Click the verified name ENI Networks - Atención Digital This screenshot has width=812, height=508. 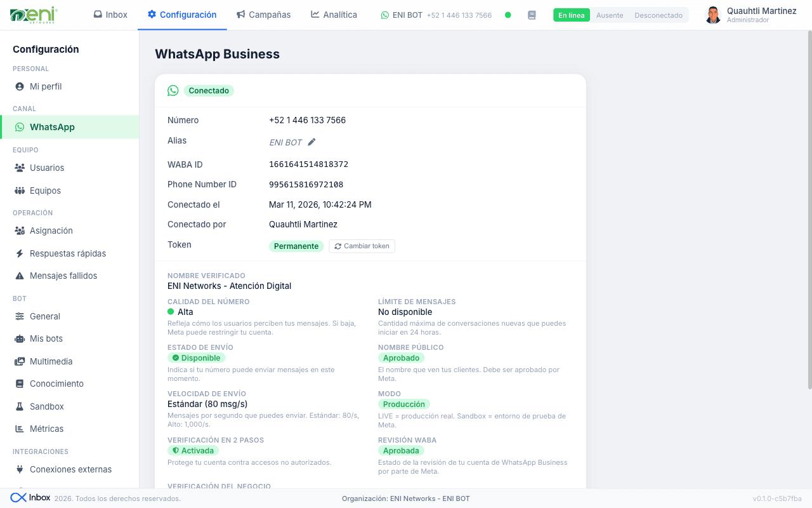pos(230,286)
